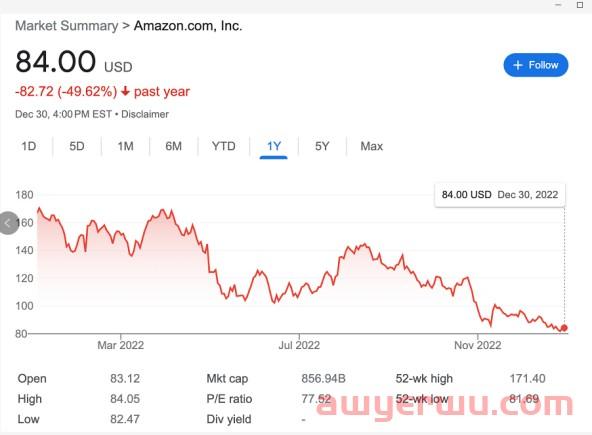Open the Market Summary breadcrumb link

point(66,26)
